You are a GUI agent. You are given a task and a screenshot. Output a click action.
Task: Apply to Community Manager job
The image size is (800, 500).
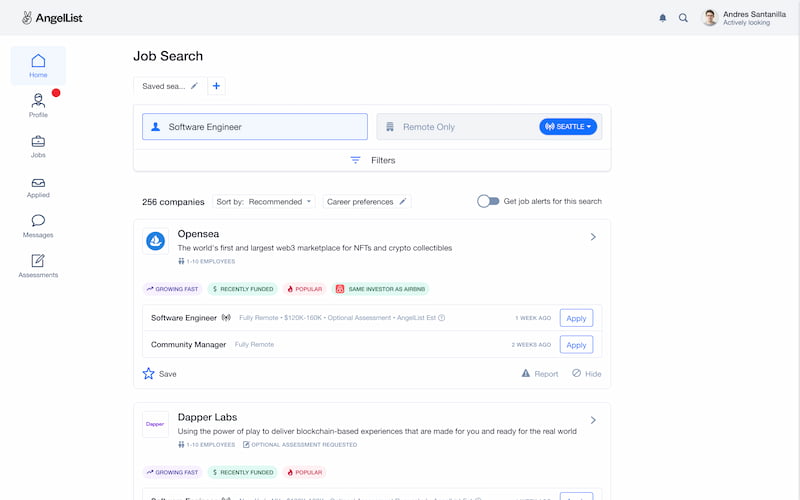[x=576, y=344]
